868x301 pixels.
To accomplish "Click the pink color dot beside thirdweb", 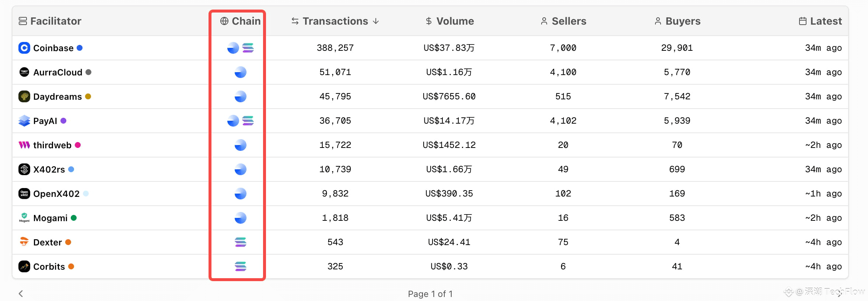I will [78, 145].
